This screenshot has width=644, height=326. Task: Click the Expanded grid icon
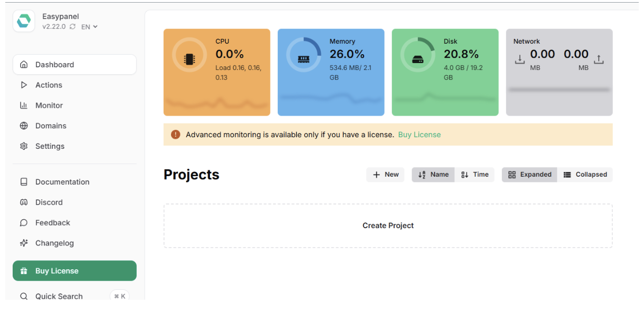pos(512,175)
